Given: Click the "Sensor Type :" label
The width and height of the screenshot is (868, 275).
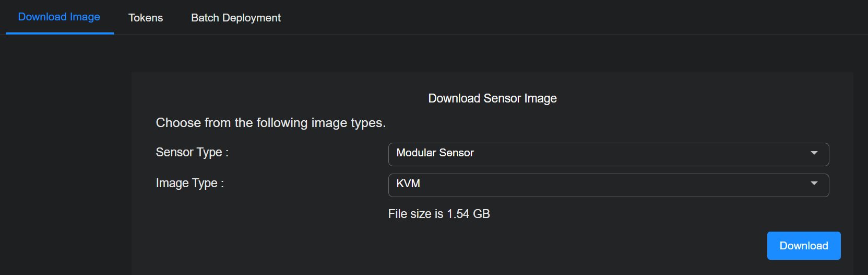Looking at the screenshot, I should [192, 152].
